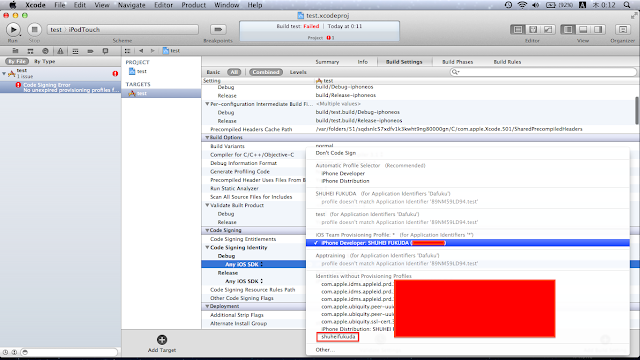
Task: Switch to the Levels view toggle
Action: tap(298, 72)
